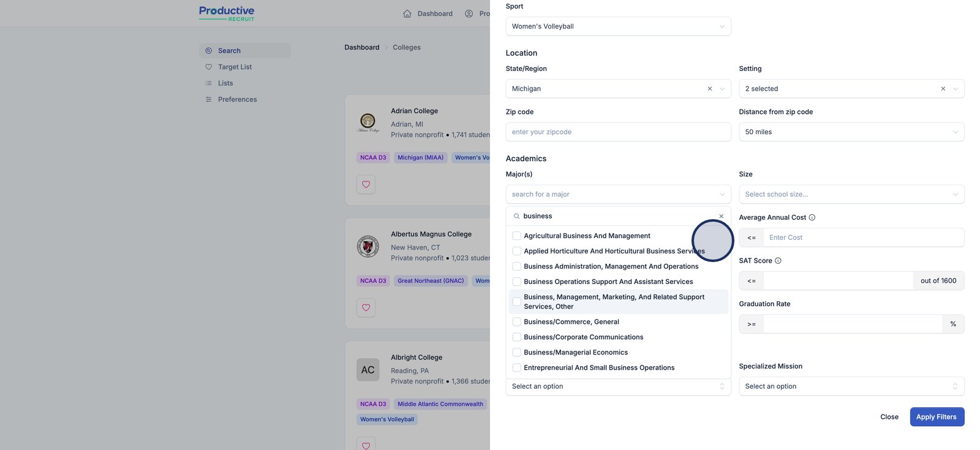Click the Productive Recruit logo
This screenshot has width=980, height=450.
227,13
